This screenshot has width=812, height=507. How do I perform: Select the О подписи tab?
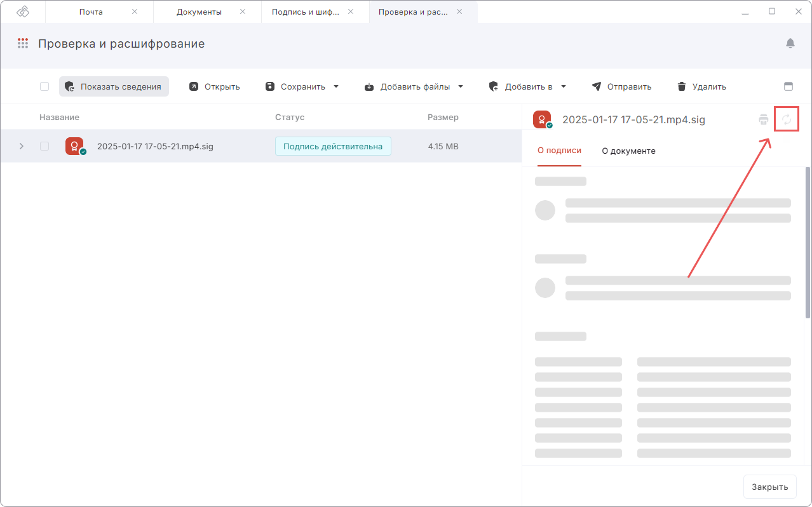pos(559,151)
